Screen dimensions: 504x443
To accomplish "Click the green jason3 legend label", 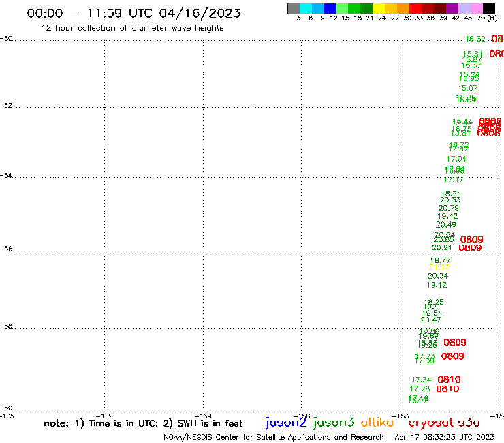I will (x=334, y=423).
